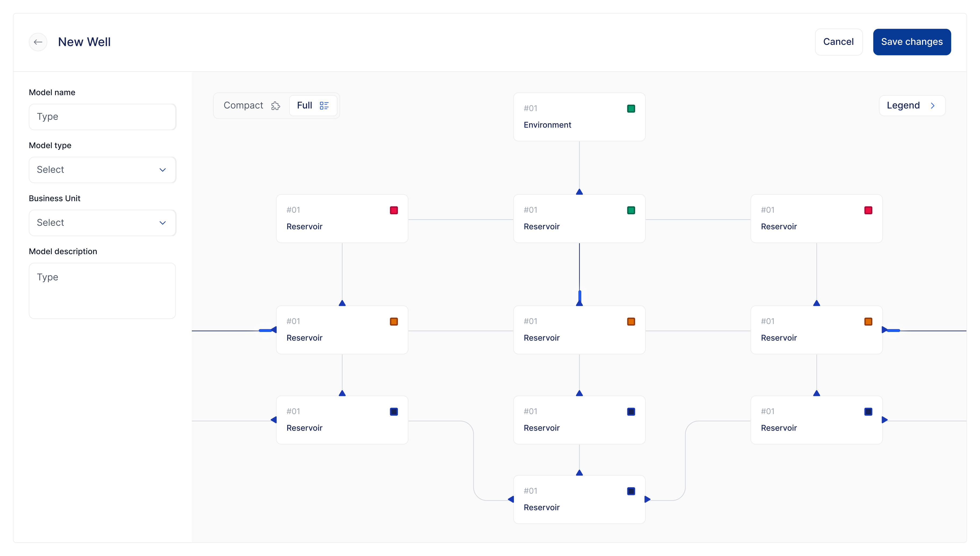Click the right arrow on right-middle orange Reservoir node
This screenshot has width=980, height=556.
point(885,330)
